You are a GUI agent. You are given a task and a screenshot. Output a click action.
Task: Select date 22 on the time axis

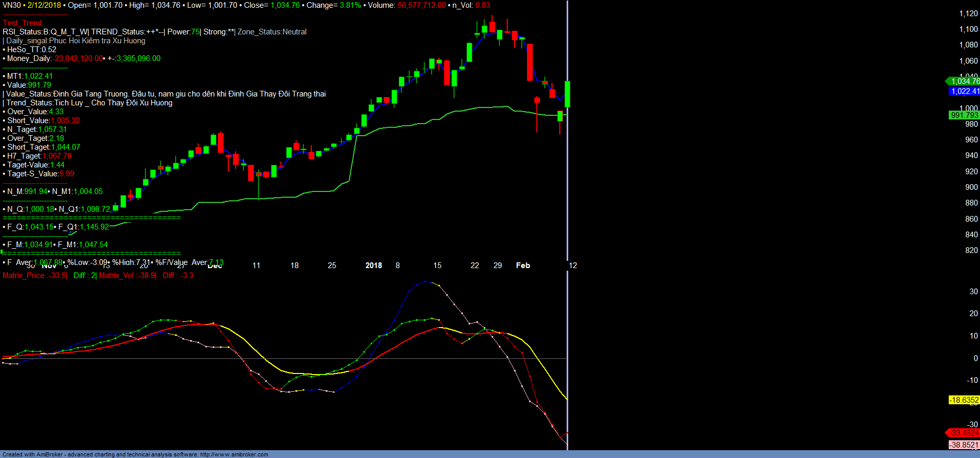474,266
